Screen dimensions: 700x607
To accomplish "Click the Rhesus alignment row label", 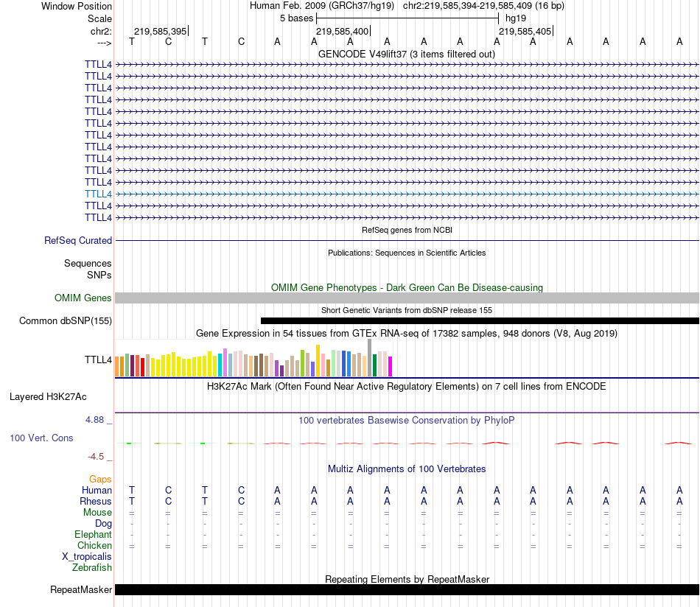I will [96, 501].
